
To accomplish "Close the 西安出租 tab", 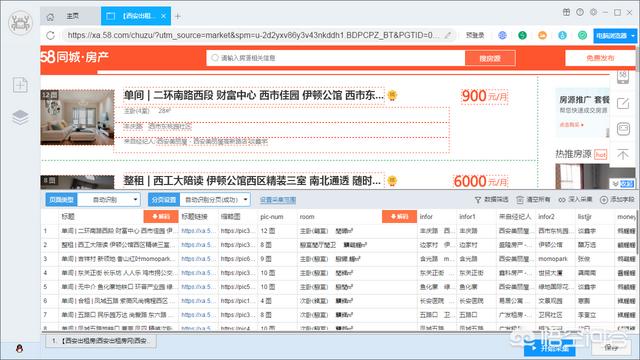I will click(x=163, y=16).
